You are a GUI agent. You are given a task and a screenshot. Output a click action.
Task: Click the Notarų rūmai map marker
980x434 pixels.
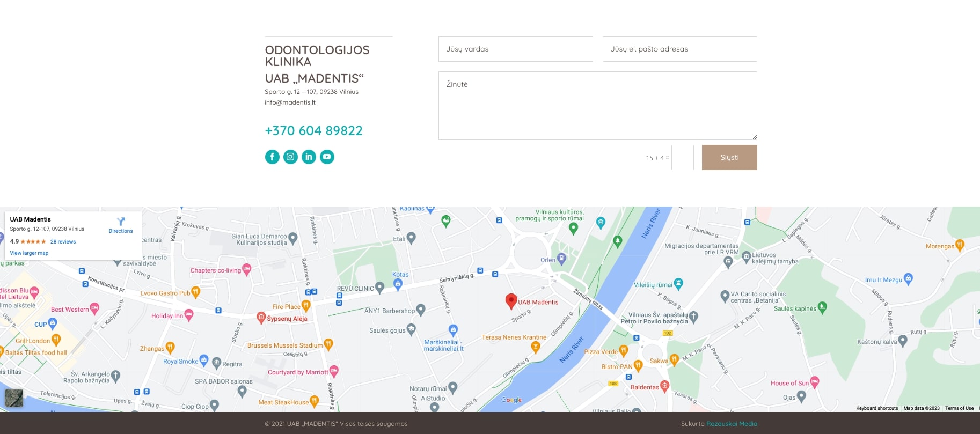(x=452, y=387)
